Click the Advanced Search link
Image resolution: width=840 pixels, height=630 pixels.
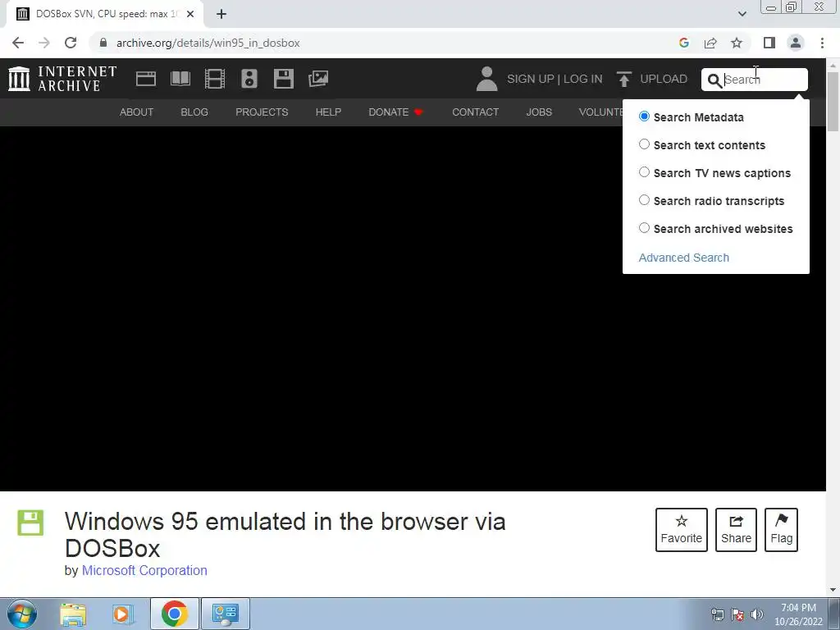[683, 258]
